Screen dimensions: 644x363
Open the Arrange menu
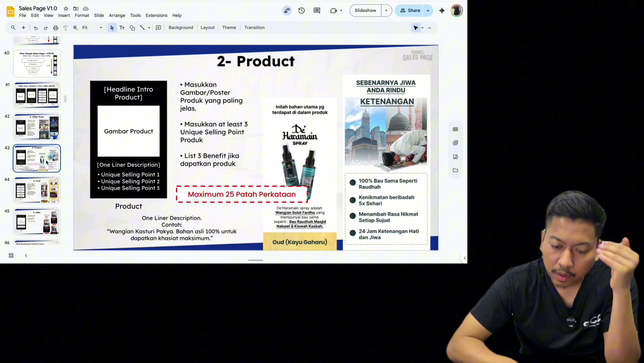coord(117,15)
